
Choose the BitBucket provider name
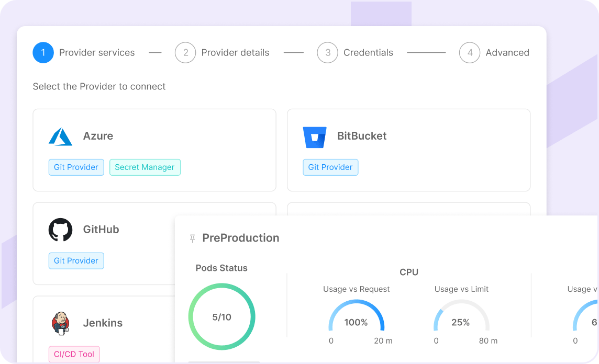(x=362, y=136)
